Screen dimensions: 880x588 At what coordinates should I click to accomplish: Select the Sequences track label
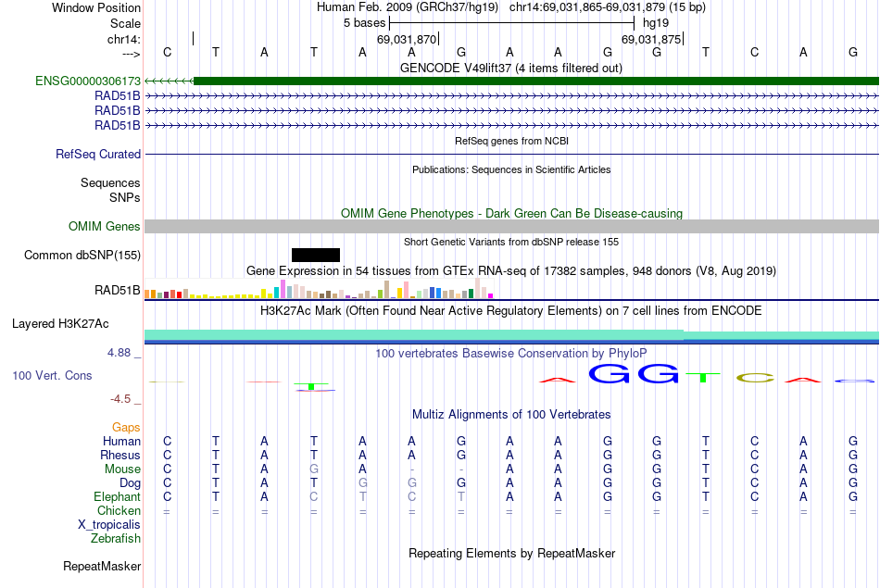pos(110,183)
